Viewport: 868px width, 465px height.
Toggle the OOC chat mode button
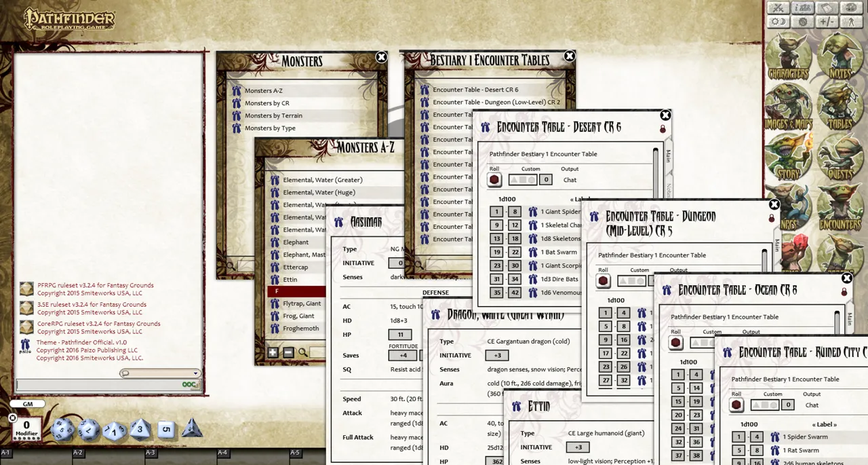pos(190,384)
